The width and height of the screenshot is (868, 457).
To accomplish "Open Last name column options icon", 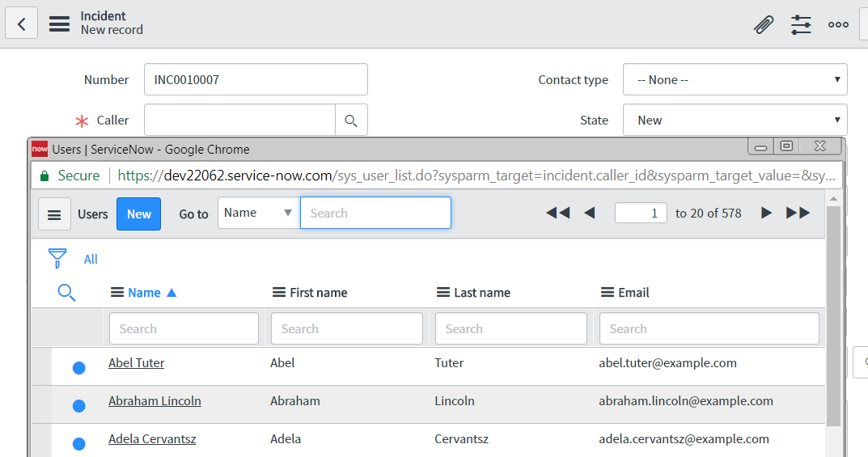I will [442, 293].
